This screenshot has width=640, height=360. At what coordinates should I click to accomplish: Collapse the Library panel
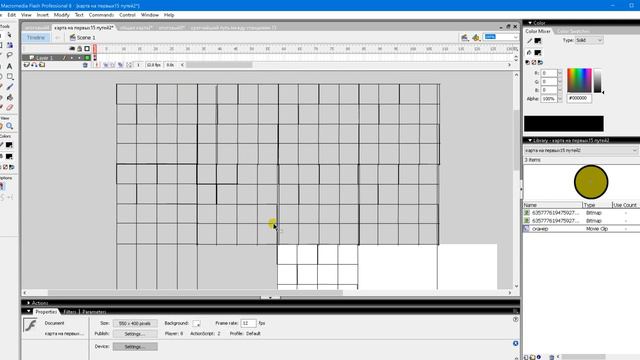(530, 140)
